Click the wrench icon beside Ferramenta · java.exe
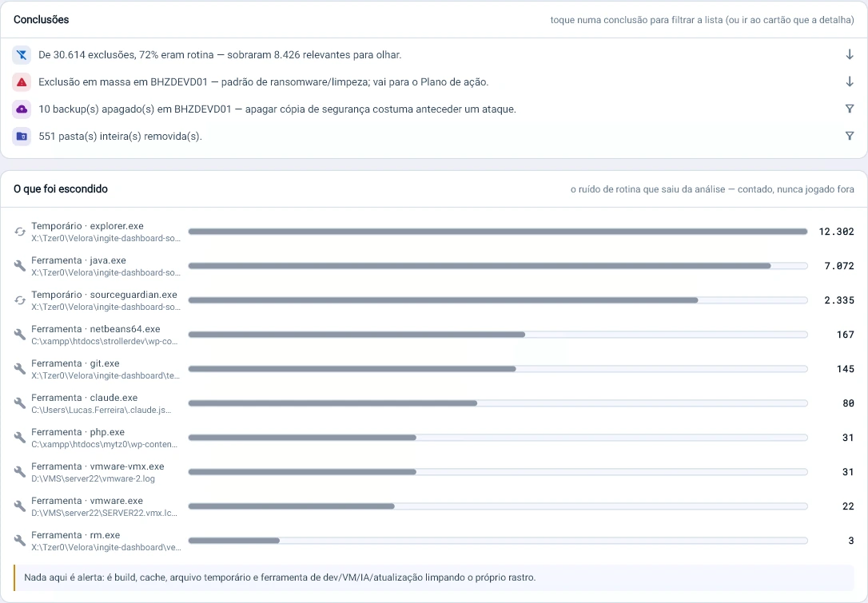This screenshot has width=868, height=603. [x=20, y=266]
